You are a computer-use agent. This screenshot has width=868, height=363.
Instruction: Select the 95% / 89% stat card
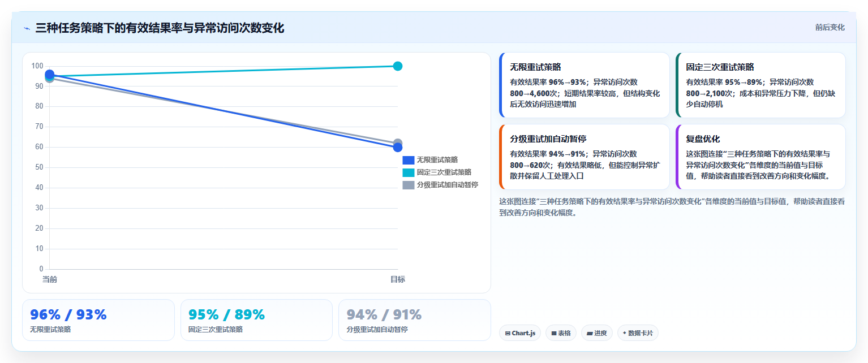tap(256, 320)
